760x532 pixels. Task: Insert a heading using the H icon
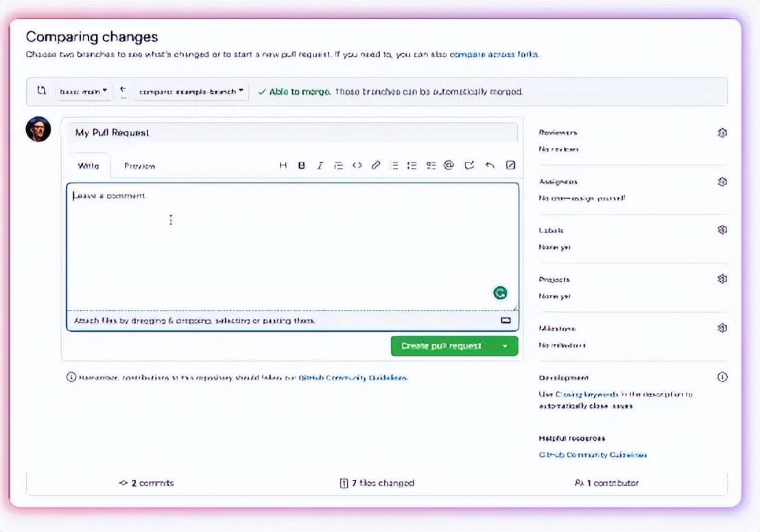point(283,165)
